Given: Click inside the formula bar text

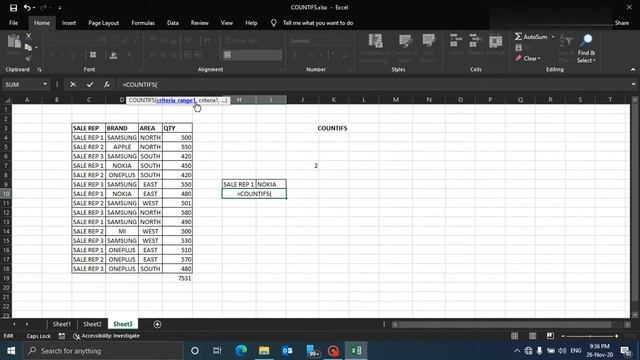Looking at the screenshot, I should coord(140,84).
